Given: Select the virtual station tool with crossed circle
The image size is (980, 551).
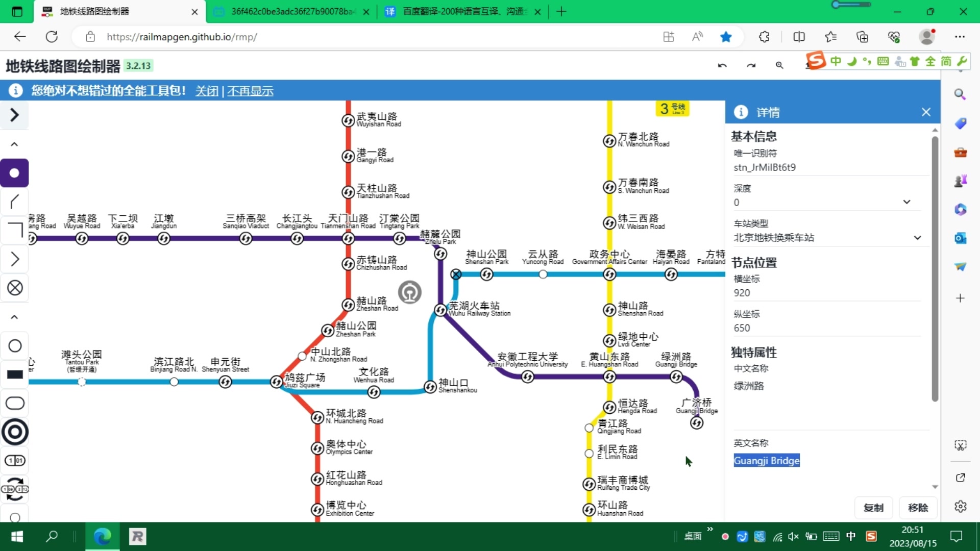Looking at the screenshot, I should click(x=14, y=288).
